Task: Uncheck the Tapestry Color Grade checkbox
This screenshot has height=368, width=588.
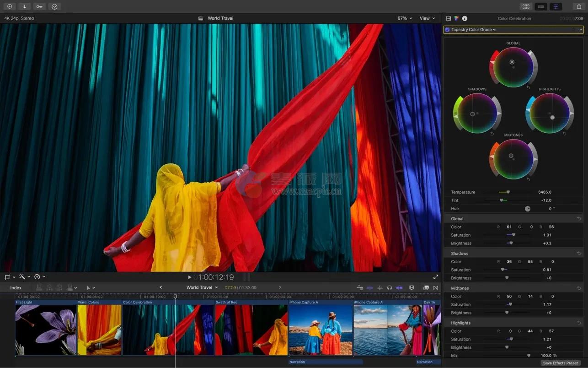Action: pyautogui.click(x=447, y=30)
